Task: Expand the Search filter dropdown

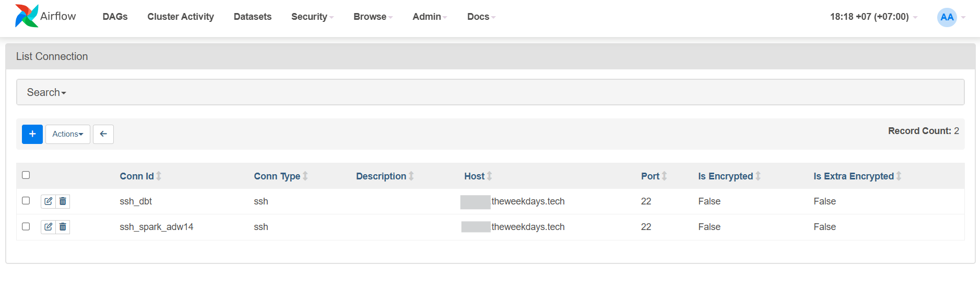Action: point(46,92)
